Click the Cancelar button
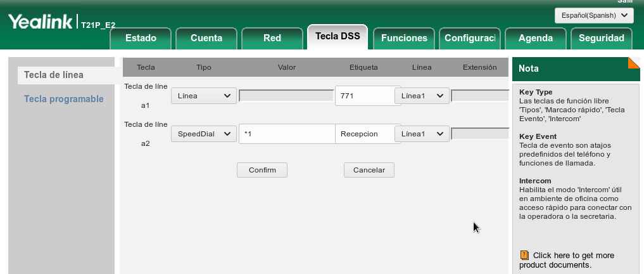The height and width of the screenshot is (274, 644). 369,170
